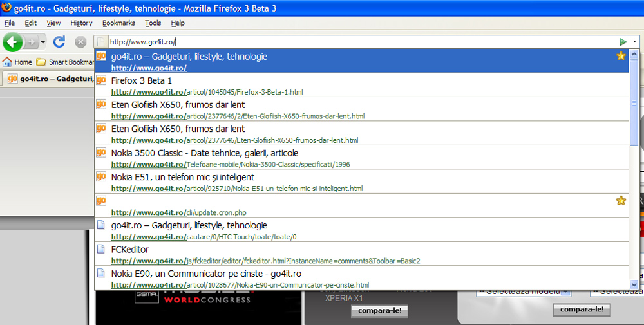The width and height of the screenshot is (644, 325).
Task: Click in the URL address field
Action: (361, 42)
